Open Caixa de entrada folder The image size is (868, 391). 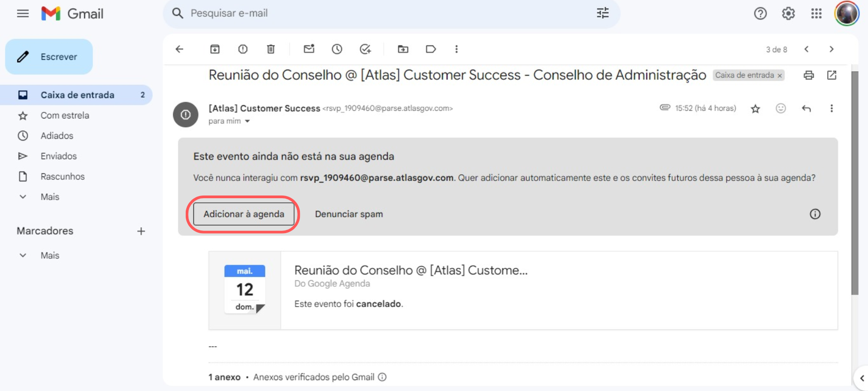tap(77, 95)
